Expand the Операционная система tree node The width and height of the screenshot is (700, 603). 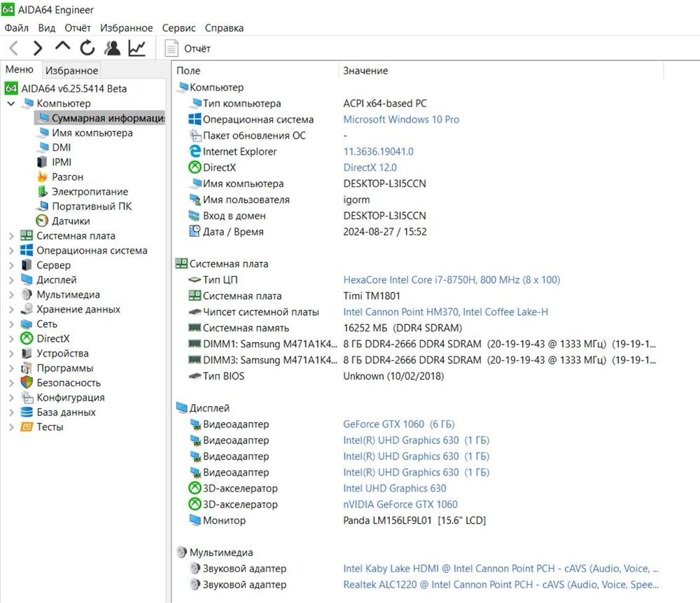(x=11, y=251)
